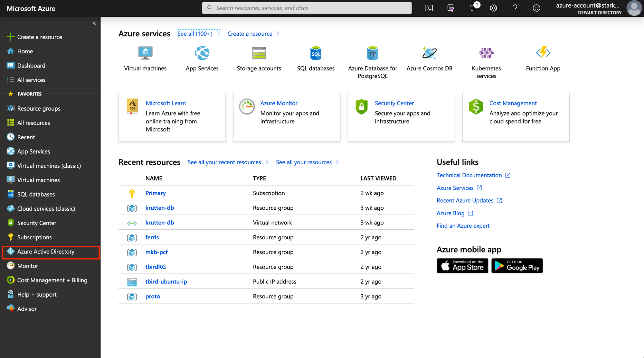Open the App Services icon
644x358 pixels.
(202, 53)
